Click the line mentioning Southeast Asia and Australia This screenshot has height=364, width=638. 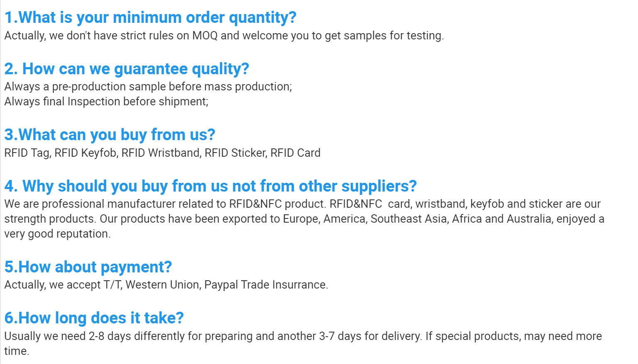pos(304,219)
